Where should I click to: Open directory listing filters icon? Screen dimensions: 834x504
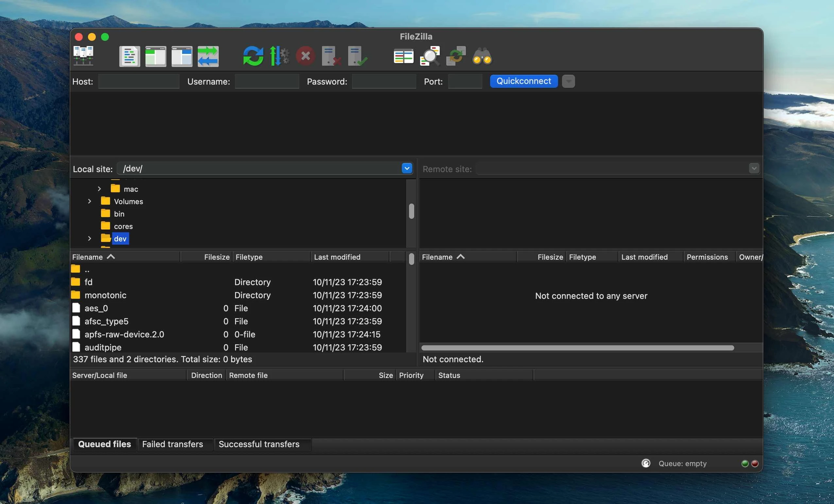[x=403, y=56]
